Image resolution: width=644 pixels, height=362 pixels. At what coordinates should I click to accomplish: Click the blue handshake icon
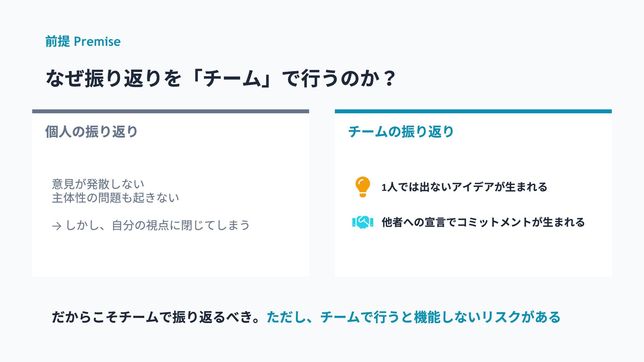(363, 222)
